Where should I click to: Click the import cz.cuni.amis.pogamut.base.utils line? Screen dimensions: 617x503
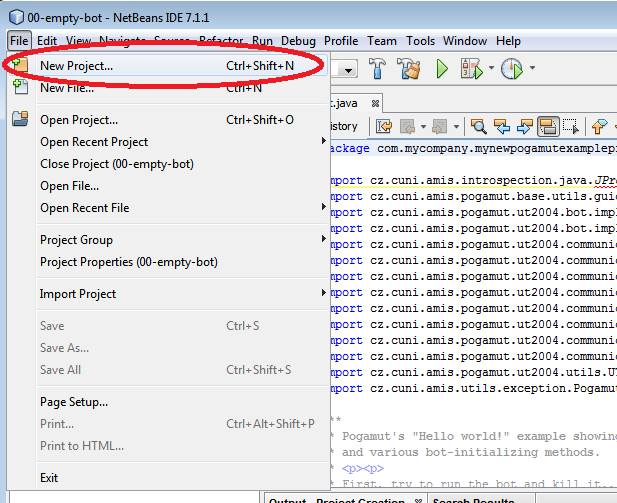pos(473,196)
